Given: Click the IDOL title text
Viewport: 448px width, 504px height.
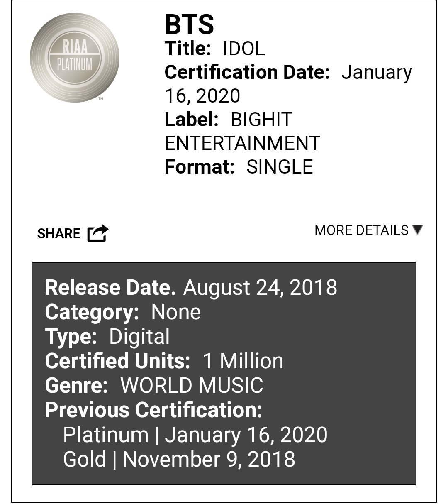Looking at the screenshot, I should point(244,49).
